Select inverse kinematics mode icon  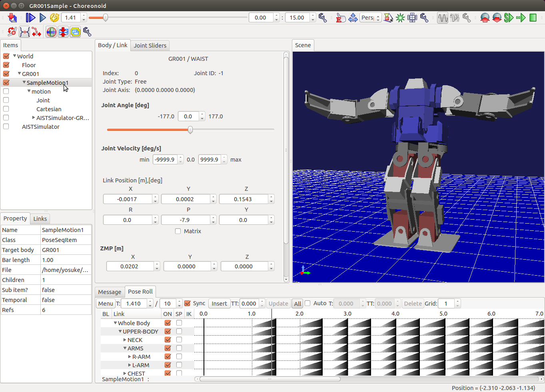click(x=36, y=32)
